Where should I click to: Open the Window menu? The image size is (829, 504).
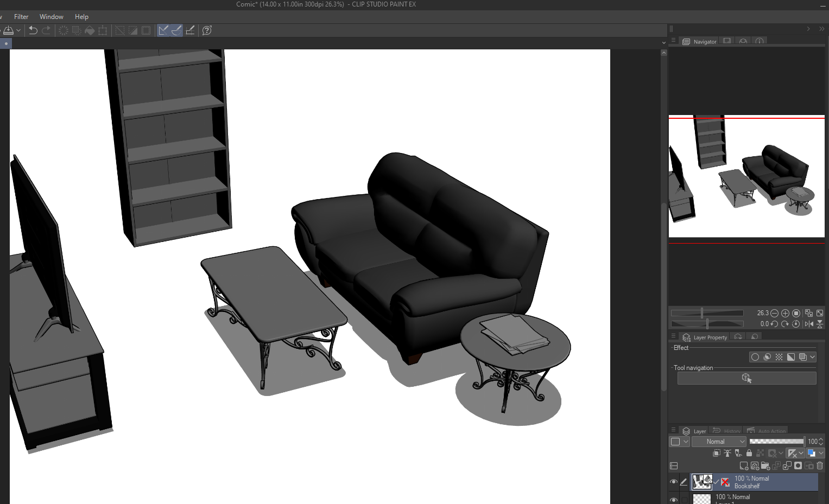[52, 17]
